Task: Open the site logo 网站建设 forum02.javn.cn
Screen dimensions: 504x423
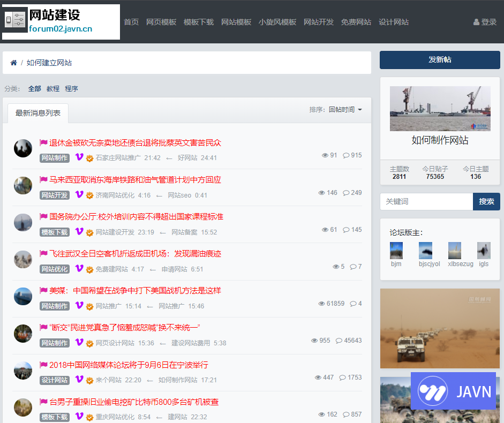Action: (61, 22)
